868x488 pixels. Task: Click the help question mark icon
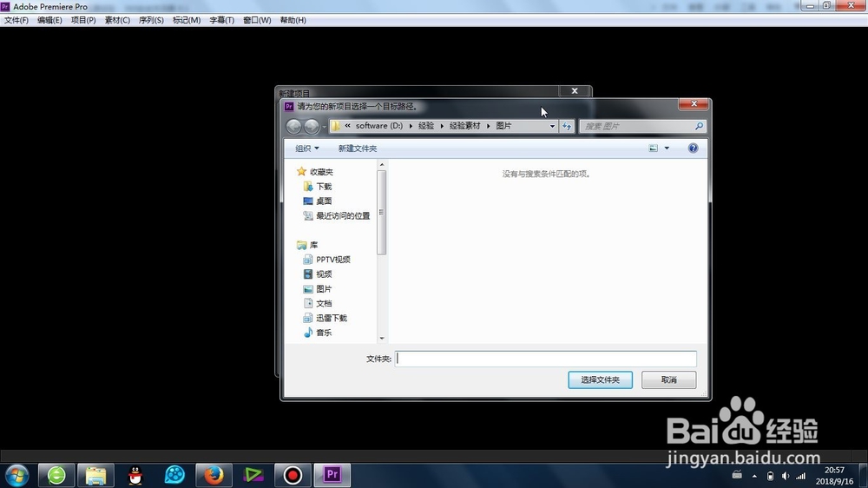[x=693, y=148]
